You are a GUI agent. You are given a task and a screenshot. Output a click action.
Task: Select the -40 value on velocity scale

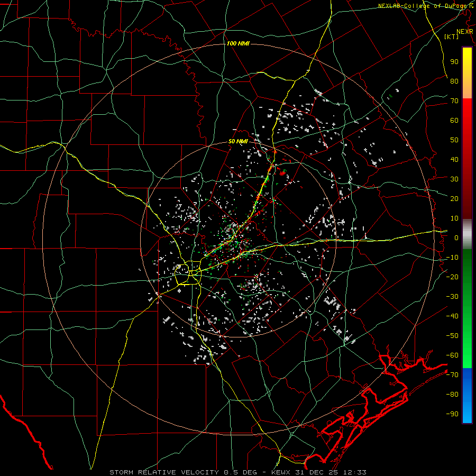click(452, 316)
